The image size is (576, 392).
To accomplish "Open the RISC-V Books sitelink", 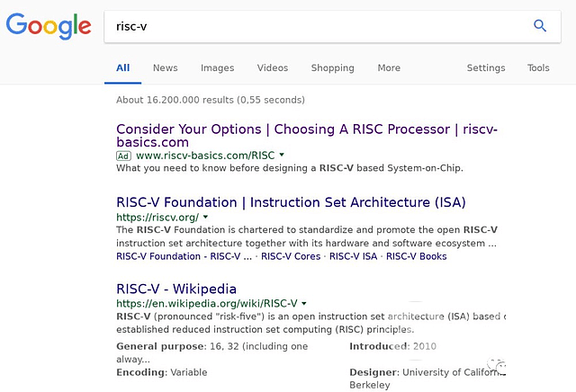I will (416, 256).
